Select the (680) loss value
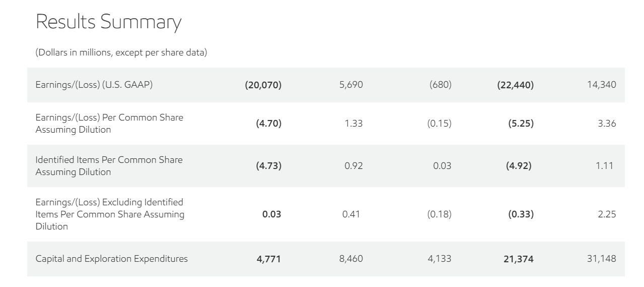 click(x=441, y=85)
